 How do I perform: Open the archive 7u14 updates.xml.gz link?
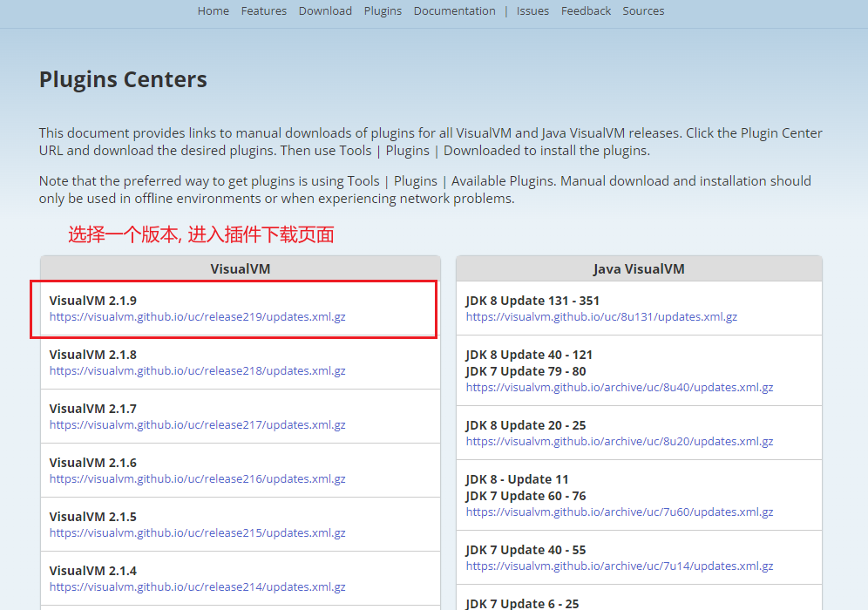point(620,566)
